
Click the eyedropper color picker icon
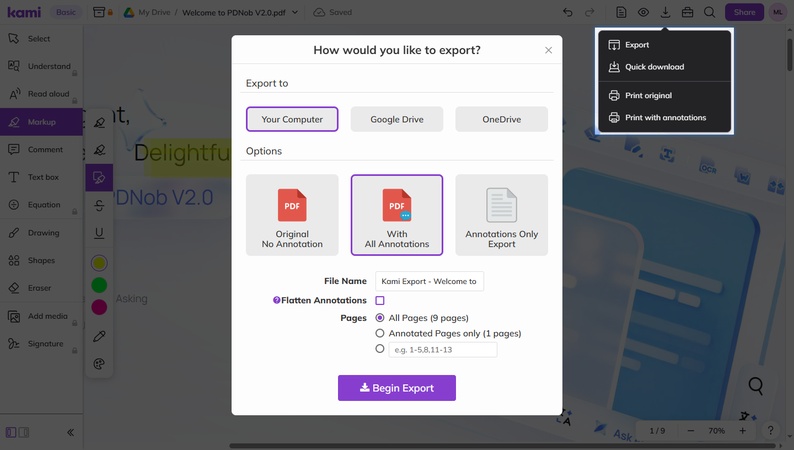pos(99,336)
